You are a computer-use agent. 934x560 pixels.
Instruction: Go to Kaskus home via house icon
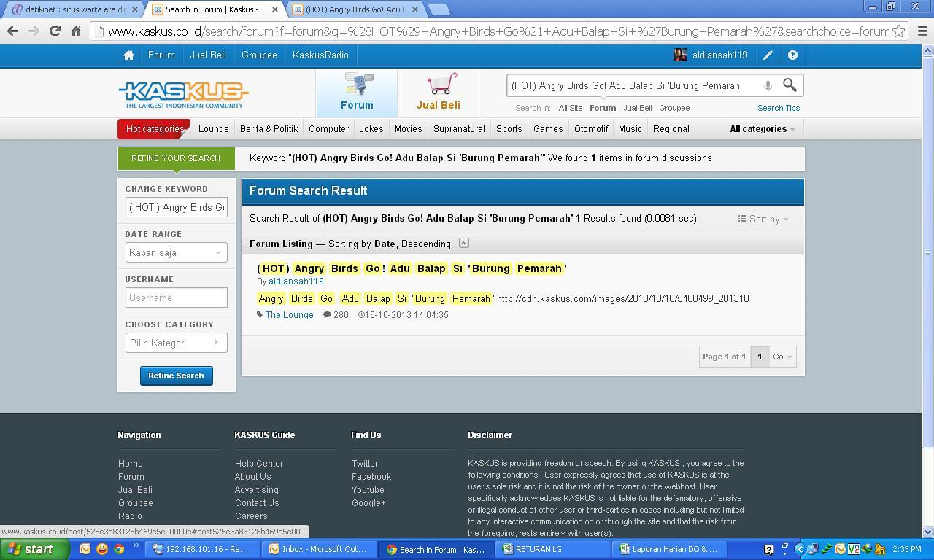128,55
